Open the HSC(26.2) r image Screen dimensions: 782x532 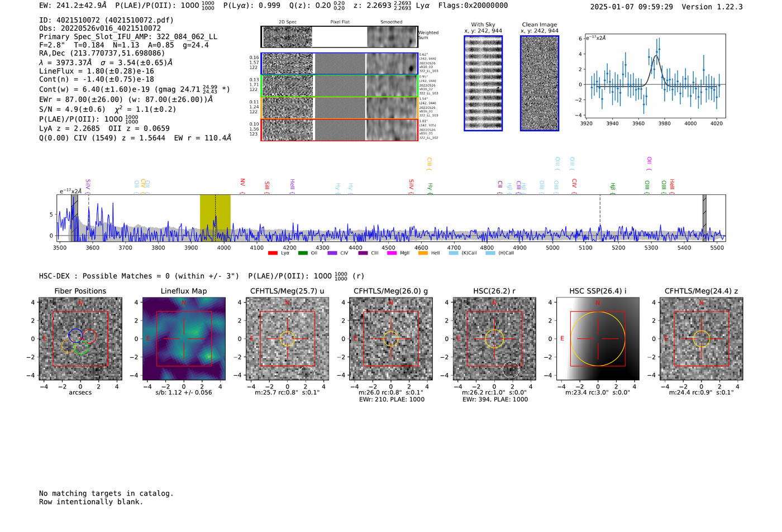494,339
